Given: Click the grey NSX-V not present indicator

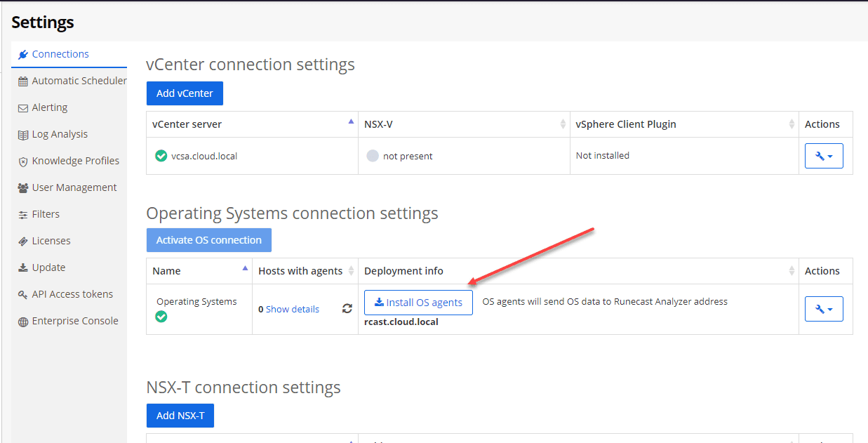Looking at the screenshot, I should (x=373, y=156).
